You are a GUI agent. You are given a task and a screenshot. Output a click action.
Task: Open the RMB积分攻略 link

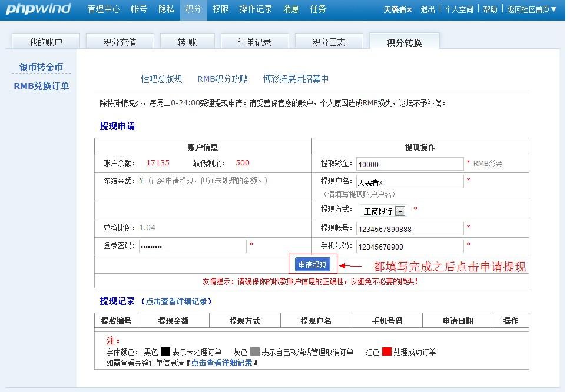tap(223, 79)
